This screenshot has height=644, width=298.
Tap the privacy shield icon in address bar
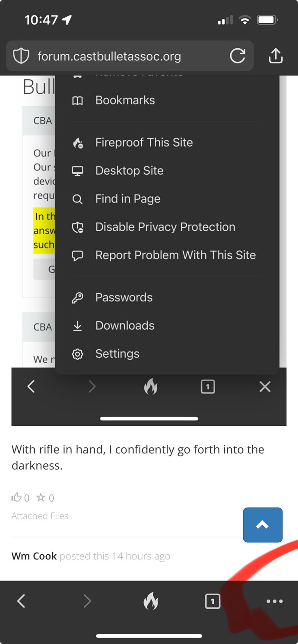pos(21,56)
